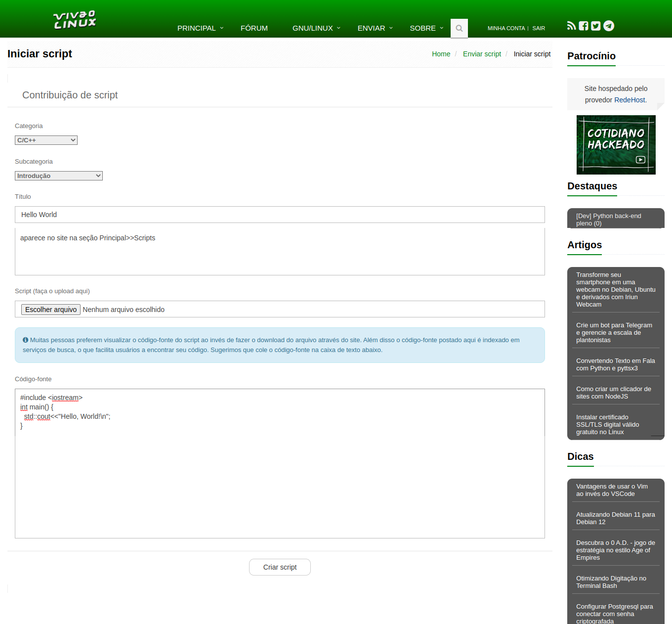
Task: Open the search magnifier icon
Action: point(459,28)
